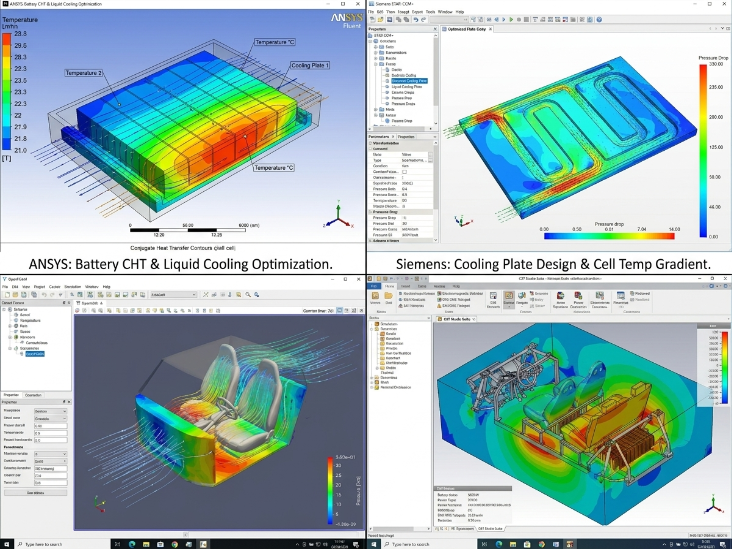
Task: Click the New document icon in OpenFOAM window toolbar
Action: click(7, 295)
